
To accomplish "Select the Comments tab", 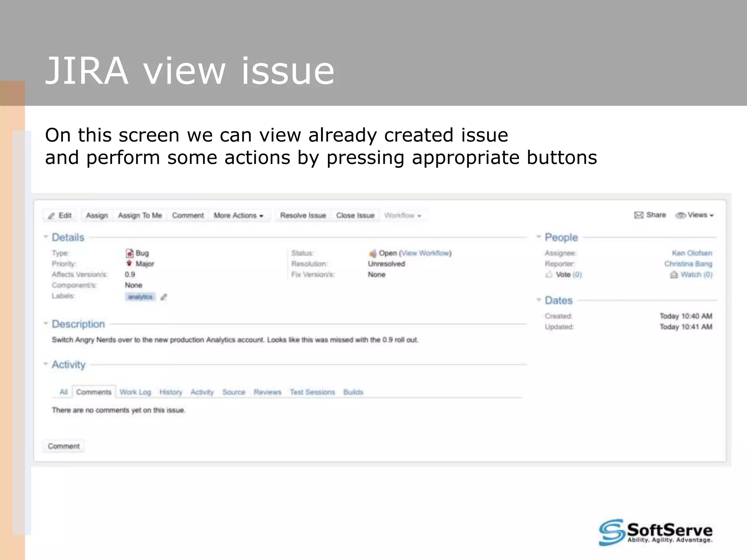I will [x=94, y=392].
